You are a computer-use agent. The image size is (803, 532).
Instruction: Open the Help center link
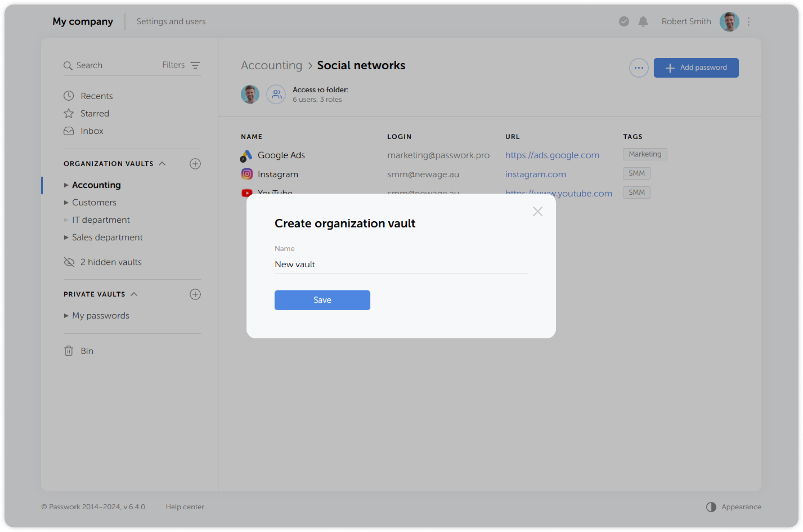[185, 507]
